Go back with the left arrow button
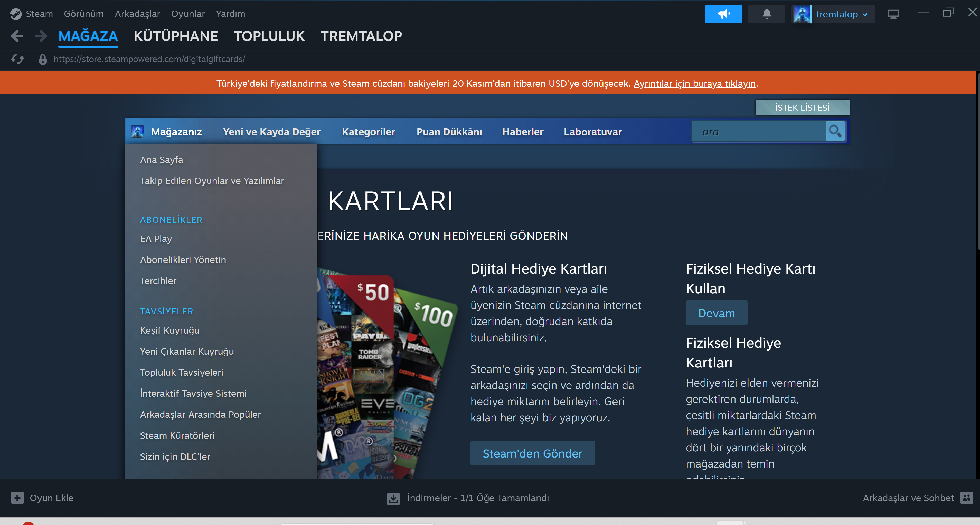The height and width of the screenshot is (525, 980). click(17, 36)
